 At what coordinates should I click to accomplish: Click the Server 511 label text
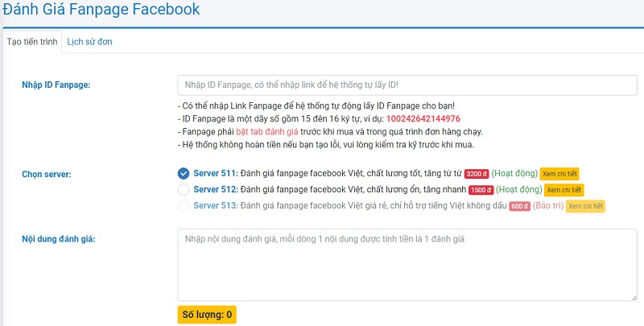click(x=216, y=174)
